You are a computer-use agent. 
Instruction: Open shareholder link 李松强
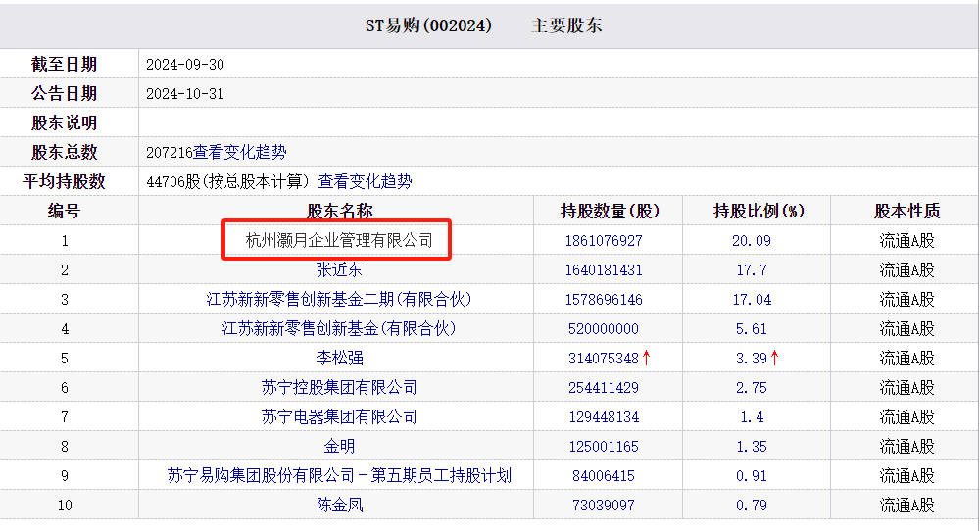(339, 358)
